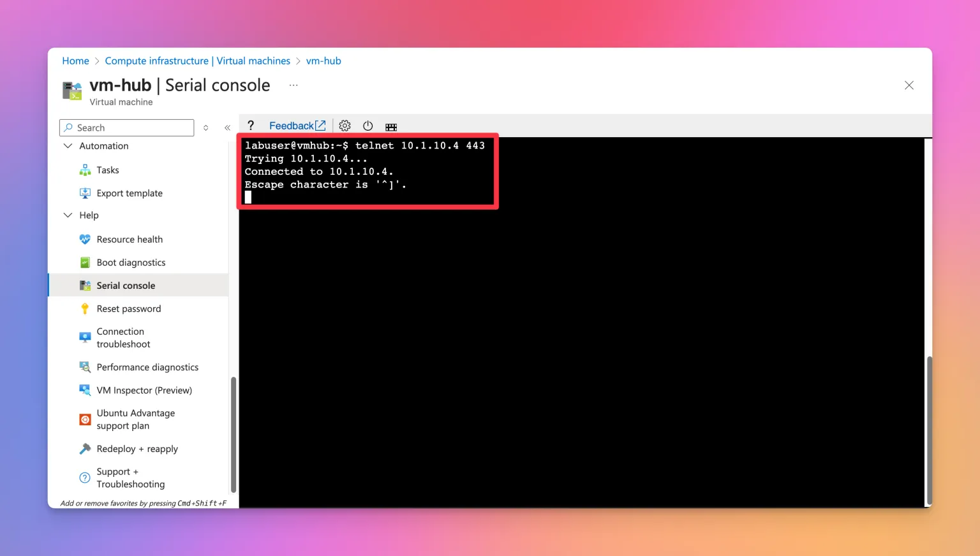Open Performance diagnostics page
This screenshot has height=556, width=980.
pos(147,367)
